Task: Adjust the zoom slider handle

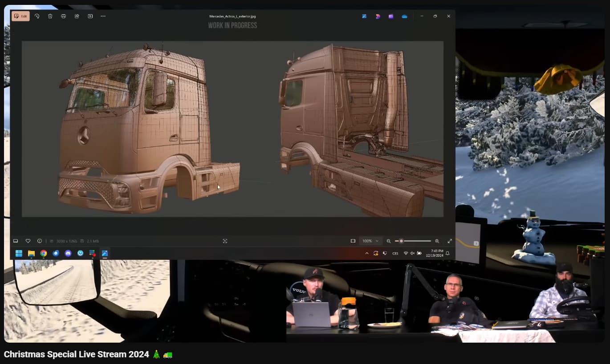Action: (401, 241)
